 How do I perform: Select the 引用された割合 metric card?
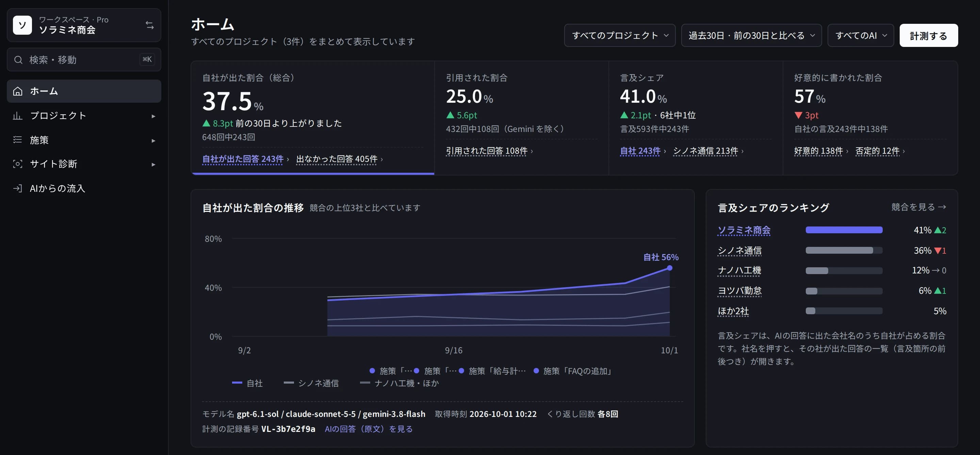point(521,118)
